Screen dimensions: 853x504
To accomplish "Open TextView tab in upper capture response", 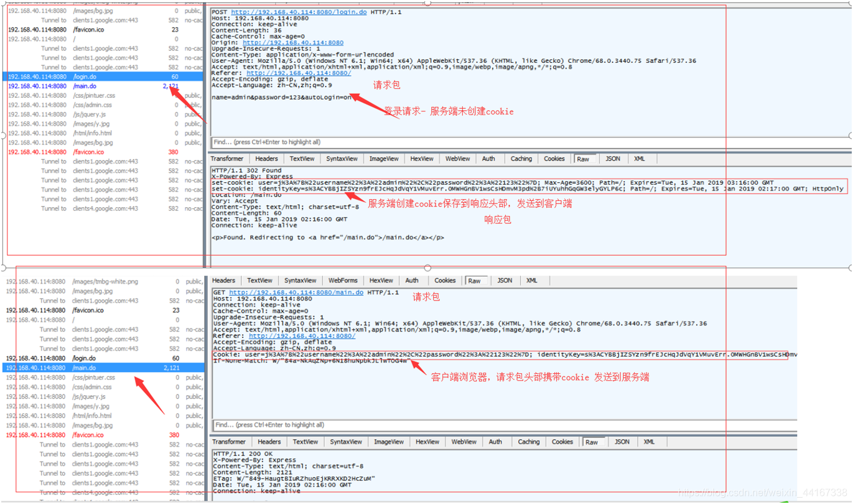I will [x=302, y=159].
